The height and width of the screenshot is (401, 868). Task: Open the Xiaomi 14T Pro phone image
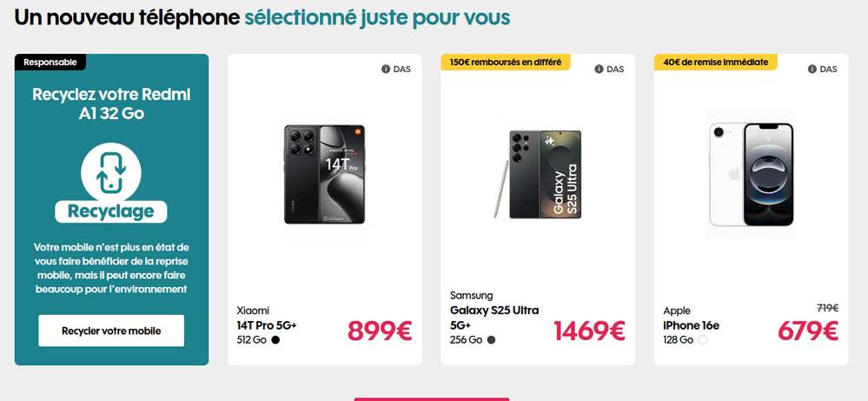point(324,175)
